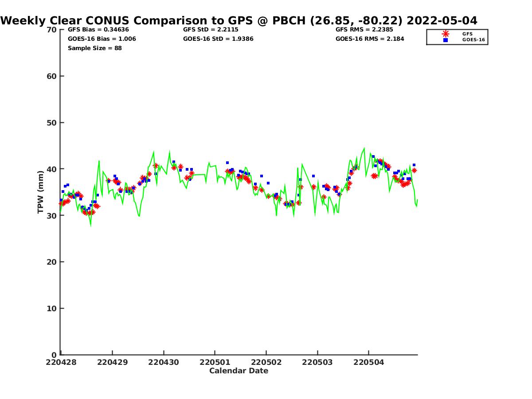This screenshot has height=399, width=532.
Task: Click the Calendar Date x-axis label
Action: pos(239,371)
